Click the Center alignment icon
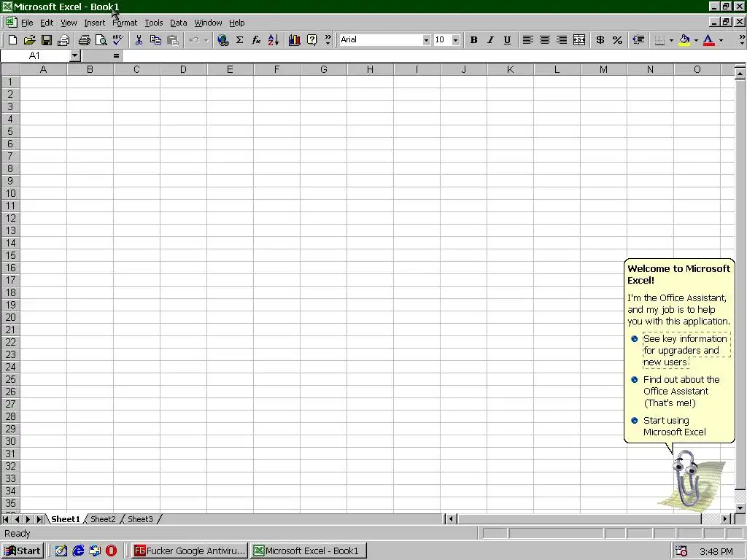The height and width of the screenshot is (560, 747). [544, 40]
